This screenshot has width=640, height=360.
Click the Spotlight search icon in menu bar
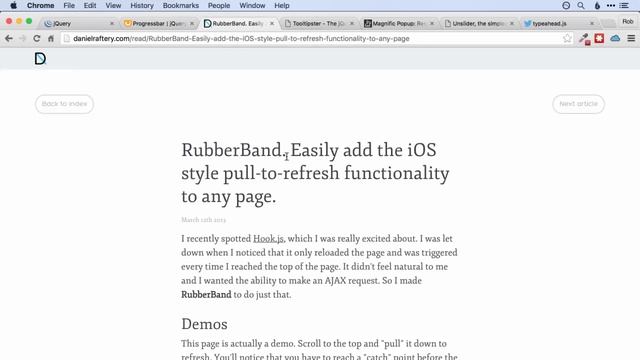(x=581, y=5)
